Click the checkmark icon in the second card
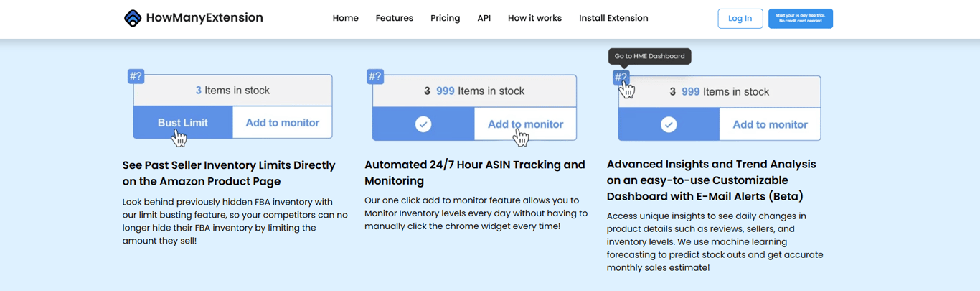Image resolution: width=980 pixels, height=291 pixels. tap(423, 124)
